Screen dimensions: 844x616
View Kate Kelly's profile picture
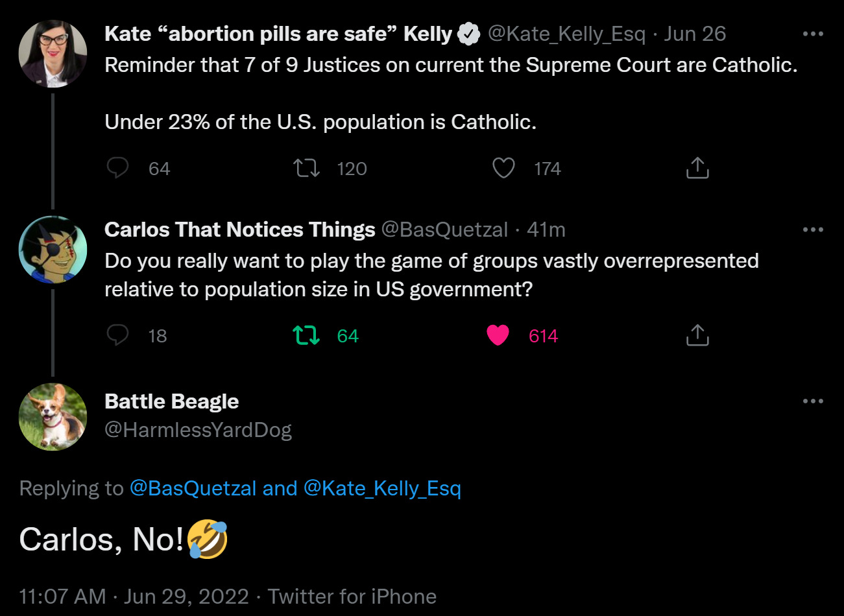tap(53, 53)
